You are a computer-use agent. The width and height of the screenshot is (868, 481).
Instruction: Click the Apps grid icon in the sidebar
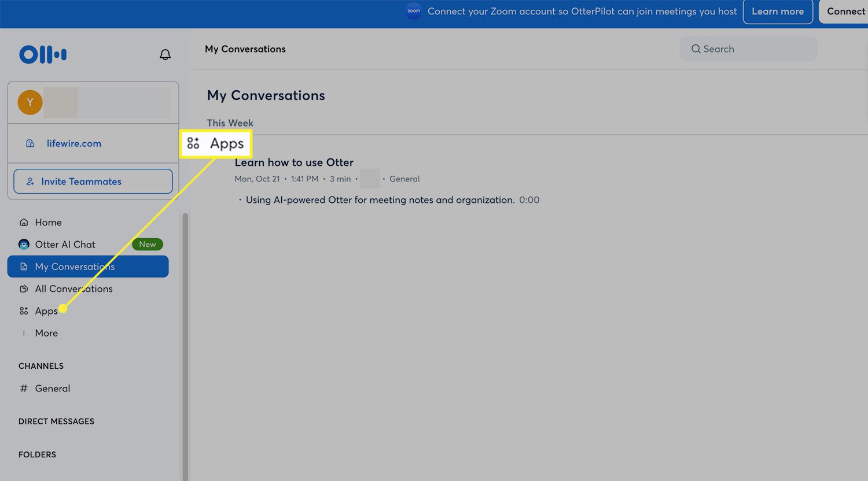click(x=24, y=311)
